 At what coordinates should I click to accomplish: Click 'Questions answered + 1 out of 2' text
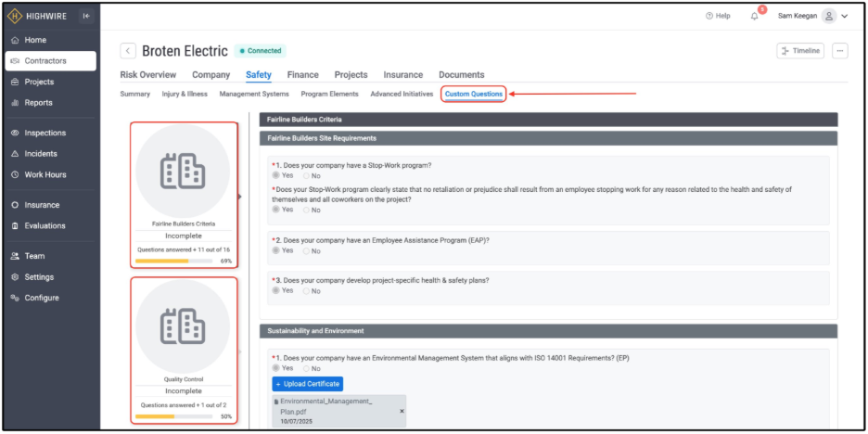(x=184, y=405)
